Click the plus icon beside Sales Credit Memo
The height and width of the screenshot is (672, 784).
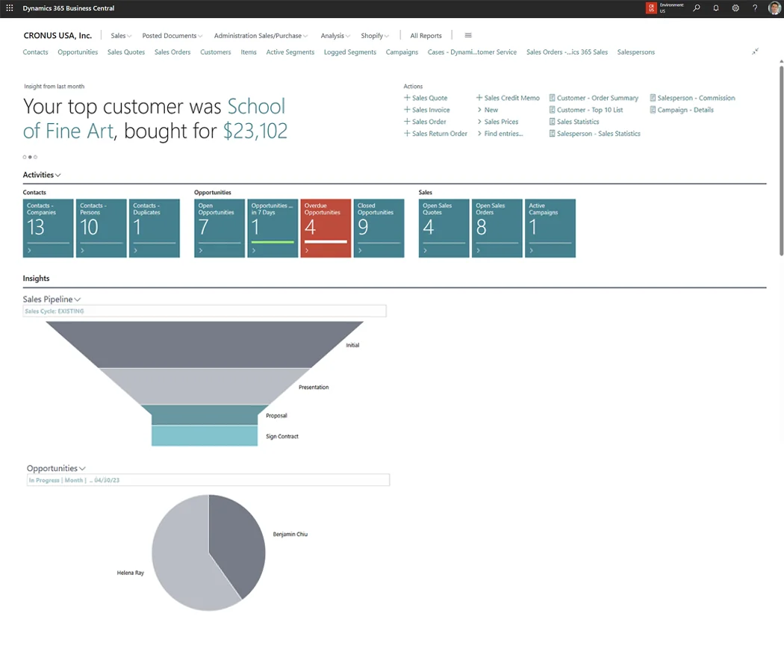pyautogui.click(x=479, y=98)
